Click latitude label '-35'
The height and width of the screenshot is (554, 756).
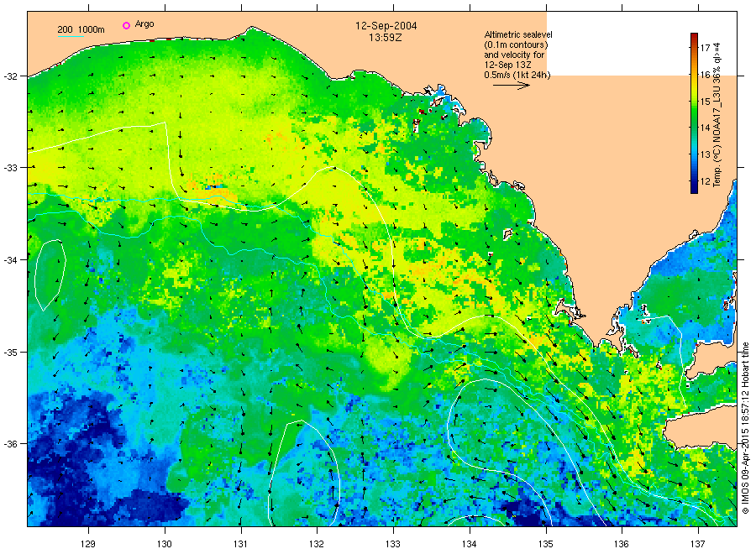tap(9, 353)
